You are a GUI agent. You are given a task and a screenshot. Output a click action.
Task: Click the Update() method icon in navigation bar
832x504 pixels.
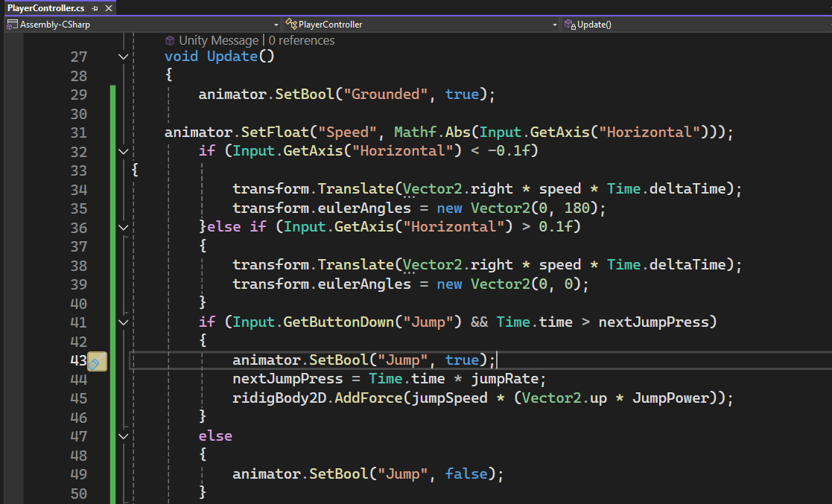571,25
